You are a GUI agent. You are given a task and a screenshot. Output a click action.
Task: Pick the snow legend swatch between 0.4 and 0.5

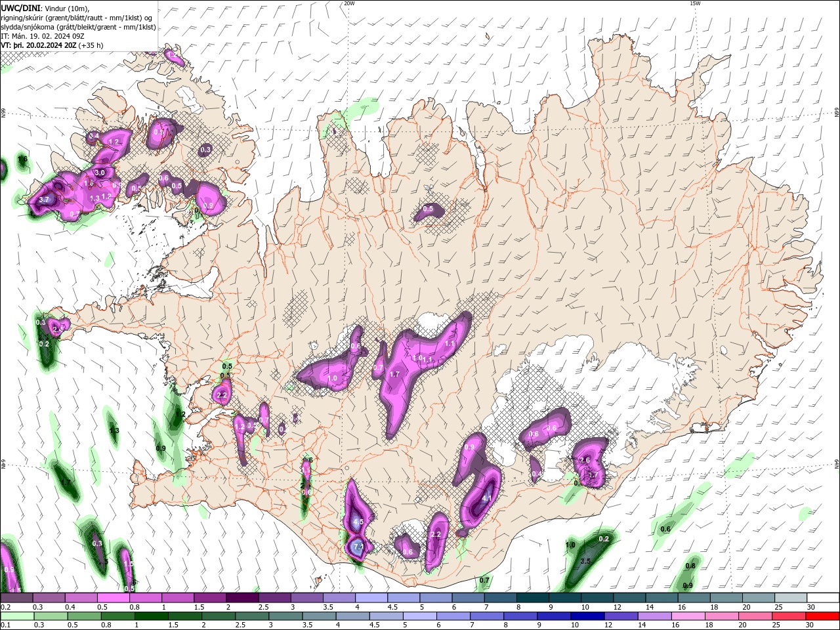click(81, 598)
